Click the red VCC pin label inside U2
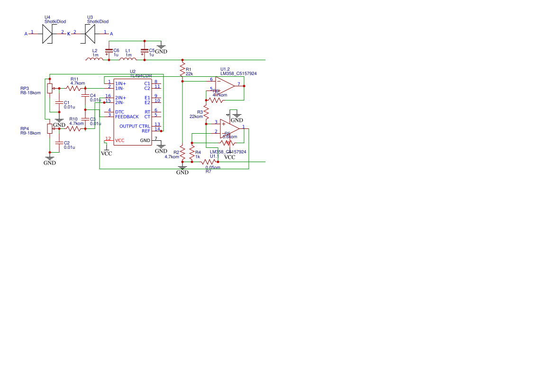This screenshot has height=392, width=554. [x=120, y=140]
